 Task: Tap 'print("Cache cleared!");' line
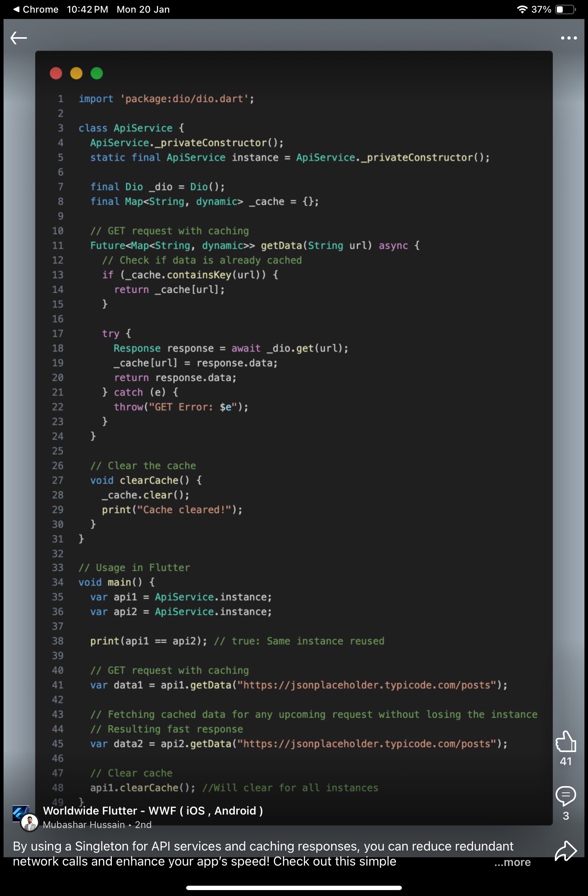(x=172, y=510)
